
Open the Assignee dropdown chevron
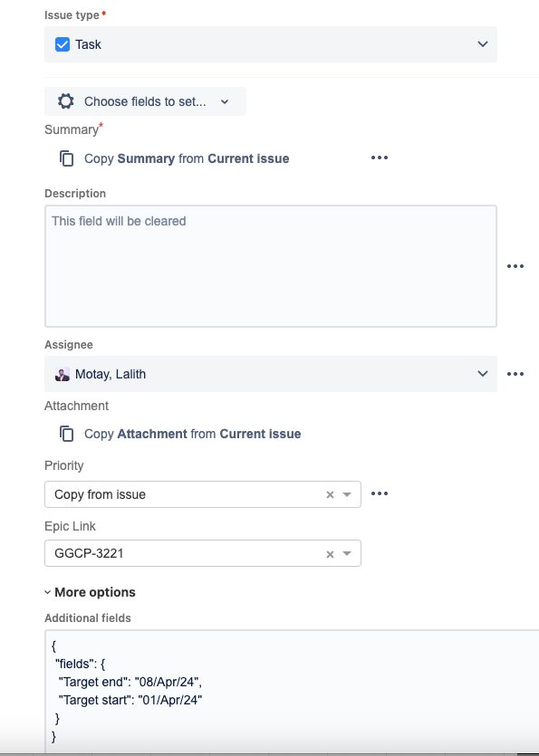pos(483,374)
